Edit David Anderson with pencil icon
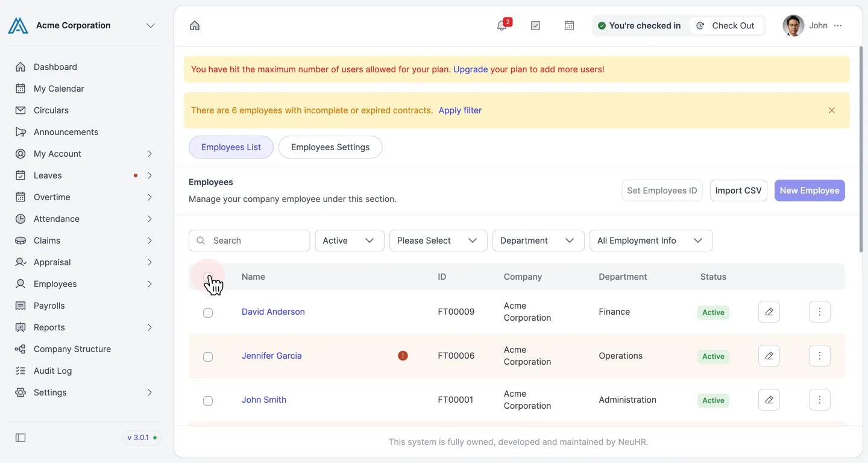The image size is (868, 463). (769, 312)
